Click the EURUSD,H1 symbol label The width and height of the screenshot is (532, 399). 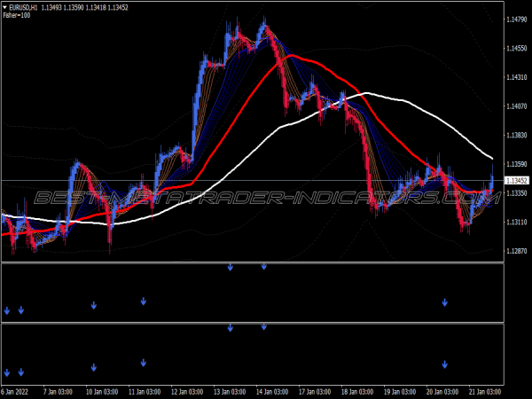(23, 7)
